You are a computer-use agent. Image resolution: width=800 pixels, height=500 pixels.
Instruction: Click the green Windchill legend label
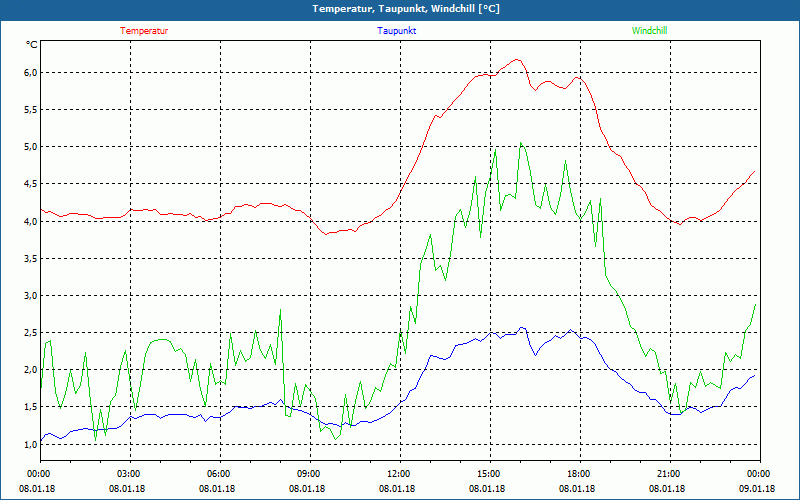click(649, 31)
